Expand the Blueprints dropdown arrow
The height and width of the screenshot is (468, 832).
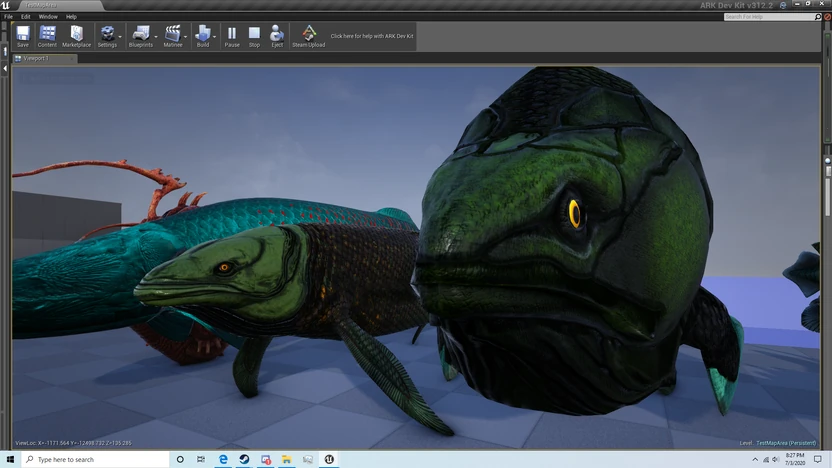(x=156, y=36)
